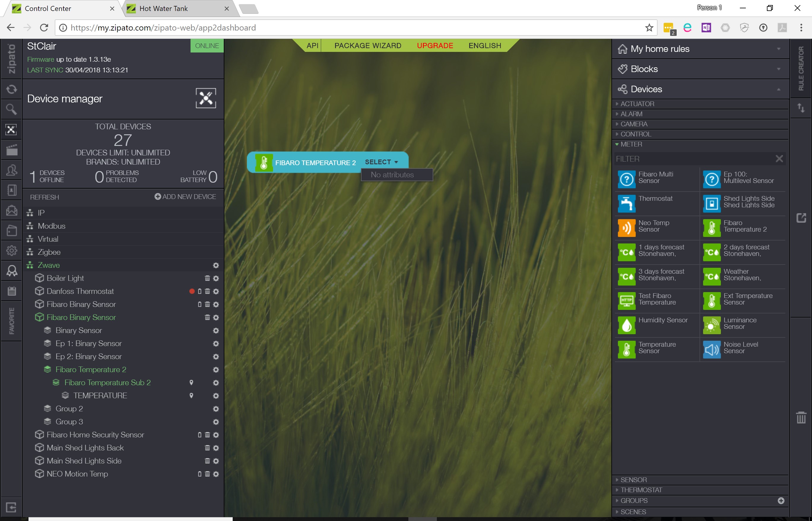Open the PACKAGE WIZARD menu
This screenshot has height=521, width=812.
(x=368, y=46)
